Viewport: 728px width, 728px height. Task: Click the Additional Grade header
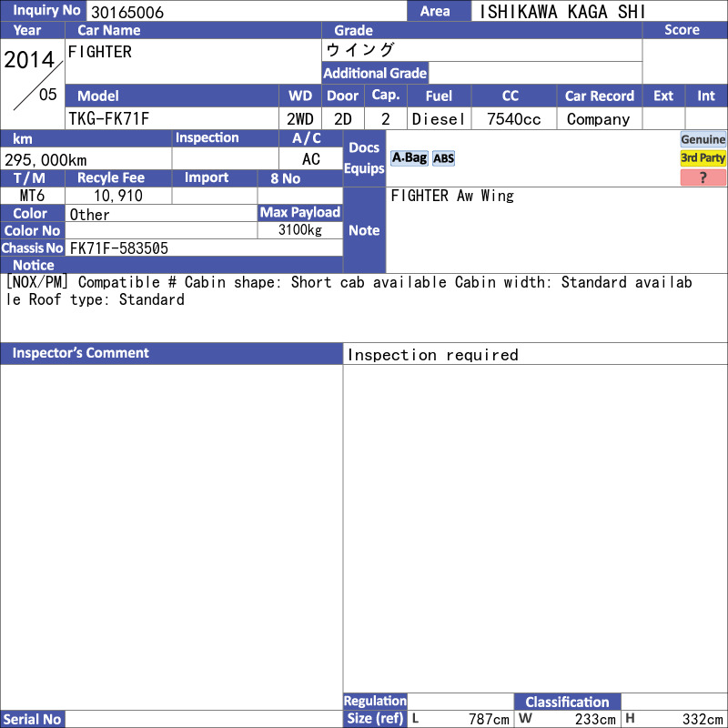[375, 73]
